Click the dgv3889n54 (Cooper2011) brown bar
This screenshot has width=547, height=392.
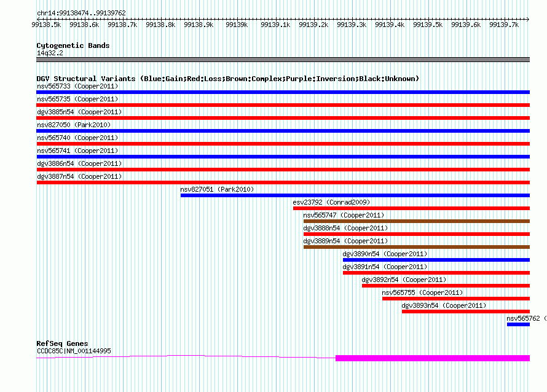click(417, 247)
